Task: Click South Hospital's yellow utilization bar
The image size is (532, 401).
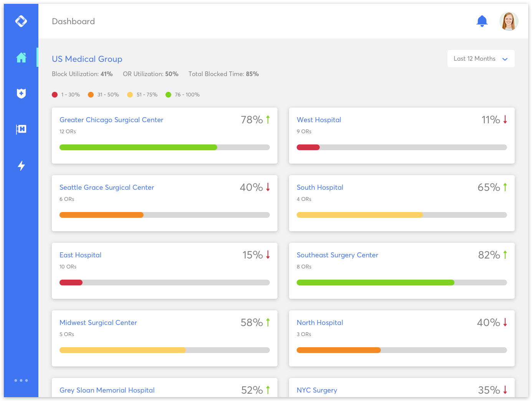Action: click(360, 215)
